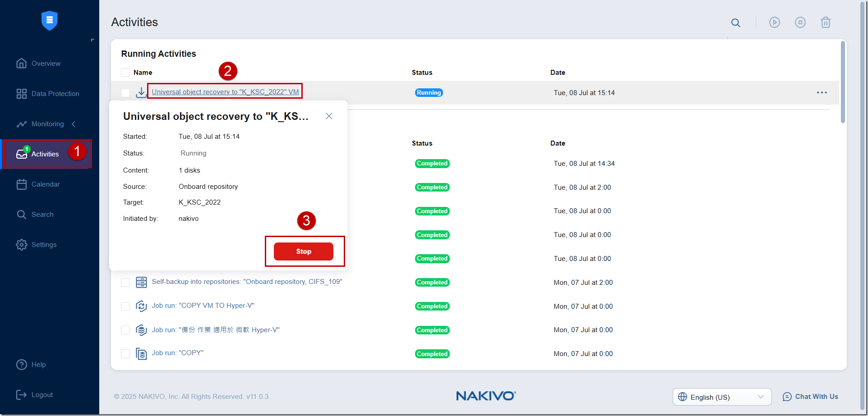
Task: Click the globe language icon
Action: tap(683, 397)
